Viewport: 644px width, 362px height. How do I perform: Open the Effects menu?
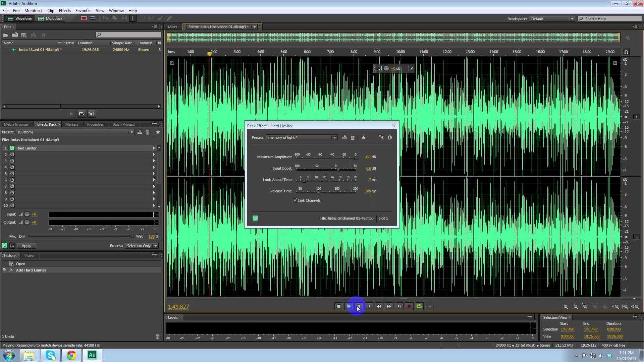[x=65, y=10]
